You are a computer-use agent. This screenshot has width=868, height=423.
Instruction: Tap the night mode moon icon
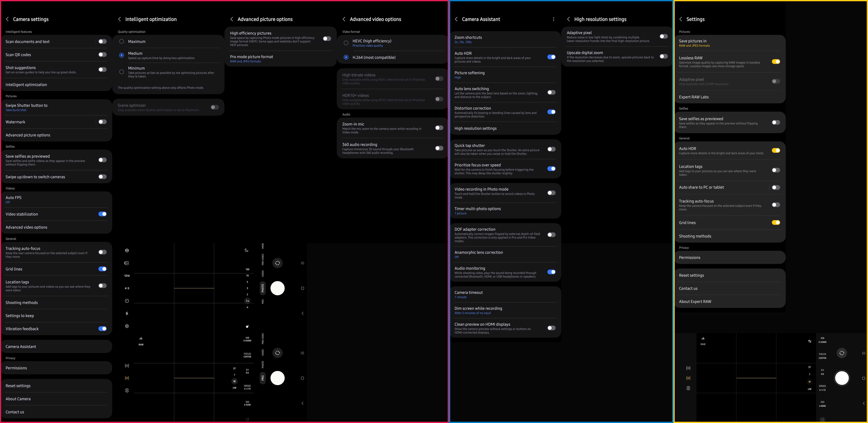247,250
